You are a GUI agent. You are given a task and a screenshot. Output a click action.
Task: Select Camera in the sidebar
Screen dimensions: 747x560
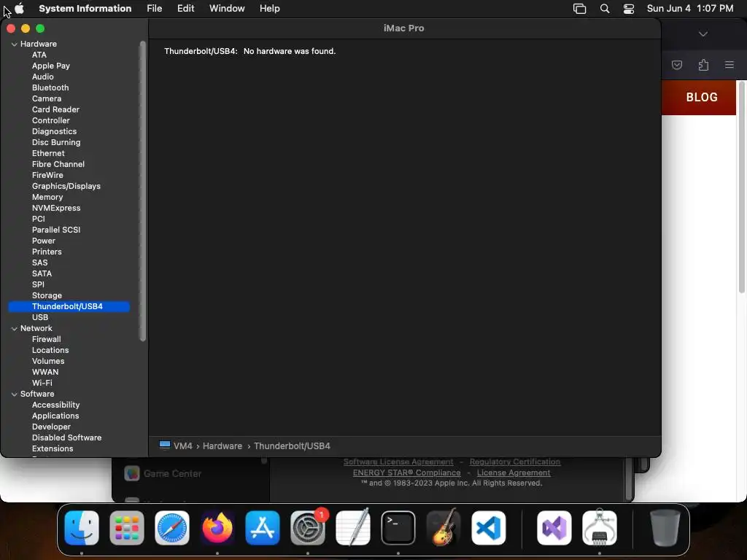47,98
